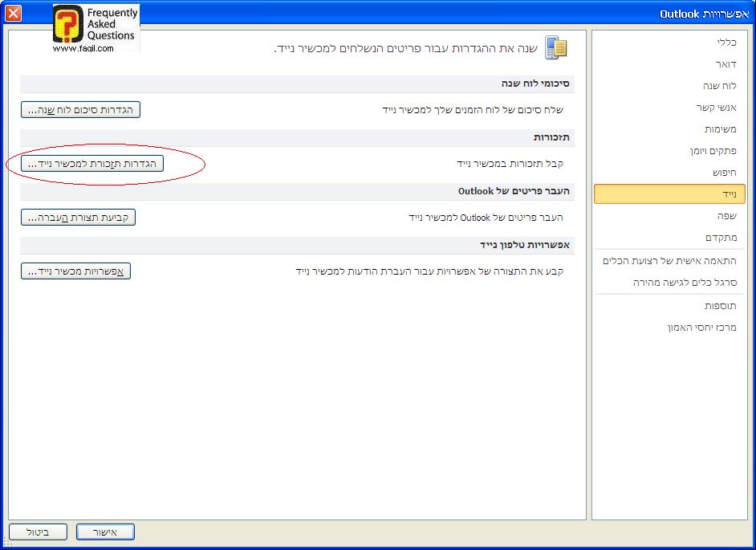Click the mobile device icon near the header
This screenshot has height=550, width=756.
[x=557, y=47]
